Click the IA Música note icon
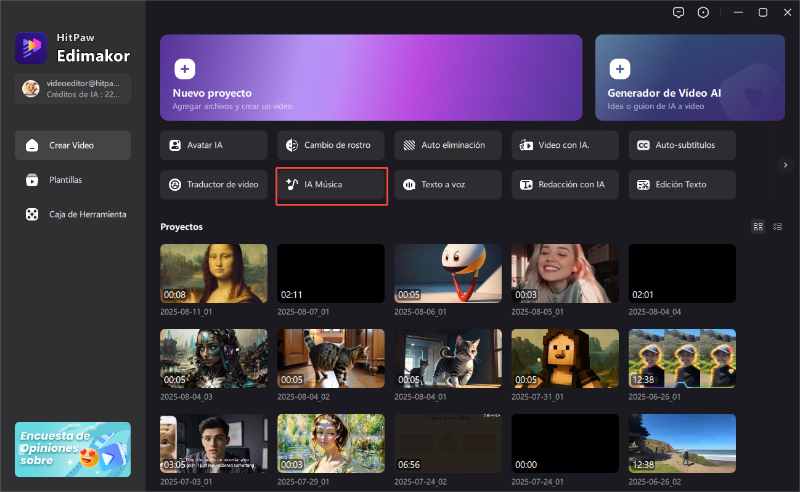Viewport: 800px width, 492px height. coord(292,184)
